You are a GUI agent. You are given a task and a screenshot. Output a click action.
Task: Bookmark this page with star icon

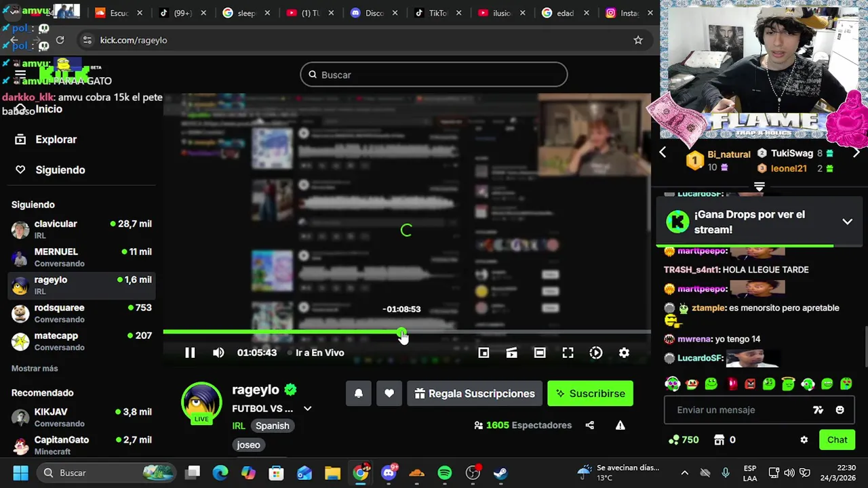tap(638, 40)
